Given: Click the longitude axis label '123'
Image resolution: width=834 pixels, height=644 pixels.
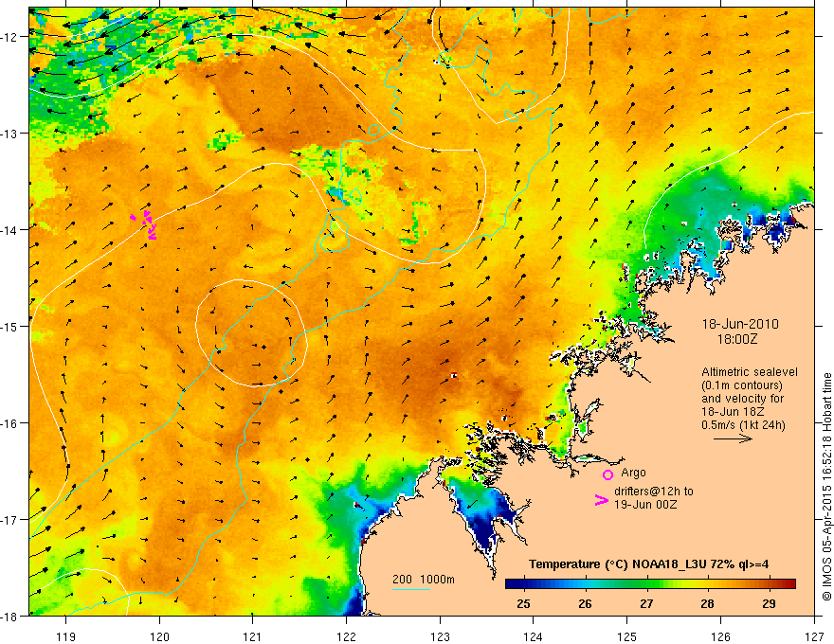Looking at the screenshot, I should (x=440, y=636).
